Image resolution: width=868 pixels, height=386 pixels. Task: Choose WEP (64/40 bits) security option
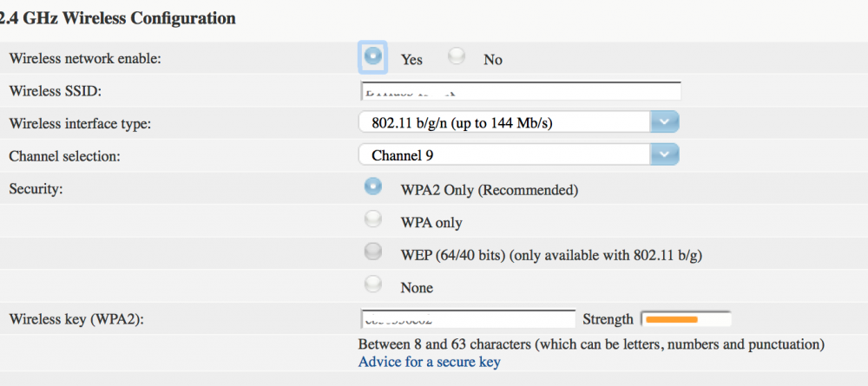[x=373, y=252]
